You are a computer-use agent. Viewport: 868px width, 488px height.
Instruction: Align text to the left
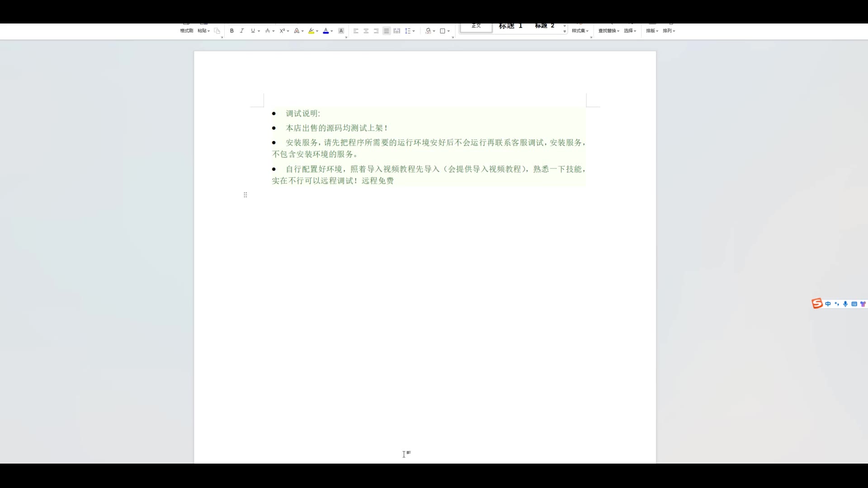(356, 31)
